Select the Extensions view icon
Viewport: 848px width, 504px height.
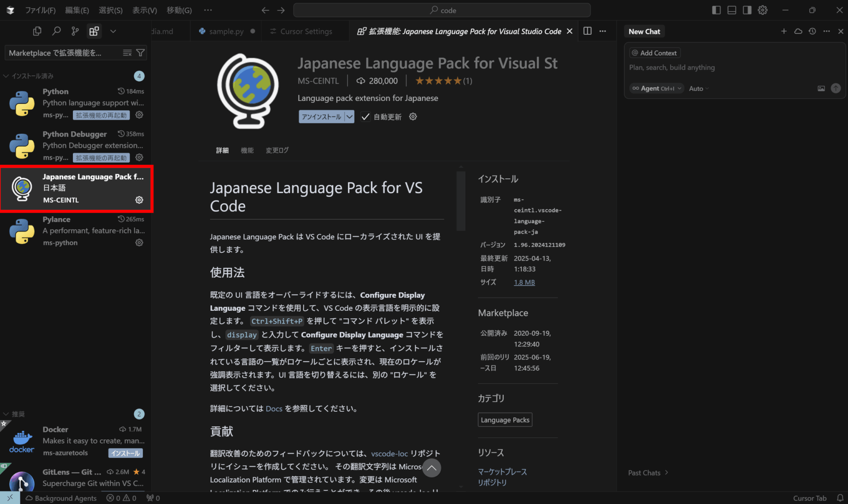click(94, 31)
